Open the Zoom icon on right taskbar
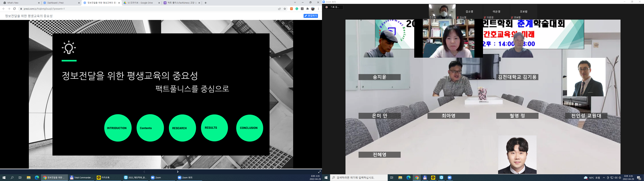 [449, 178]
